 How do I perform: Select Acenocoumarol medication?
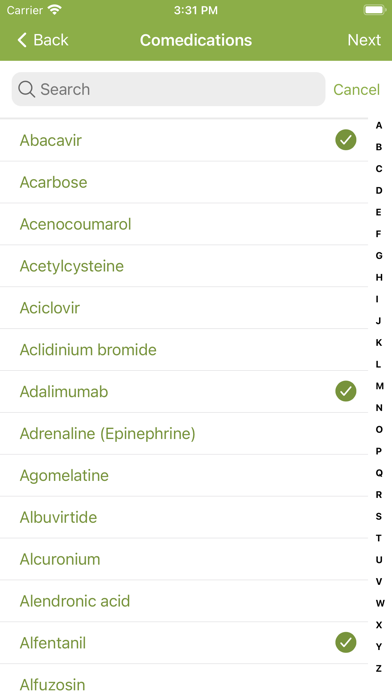coord(184,224)
